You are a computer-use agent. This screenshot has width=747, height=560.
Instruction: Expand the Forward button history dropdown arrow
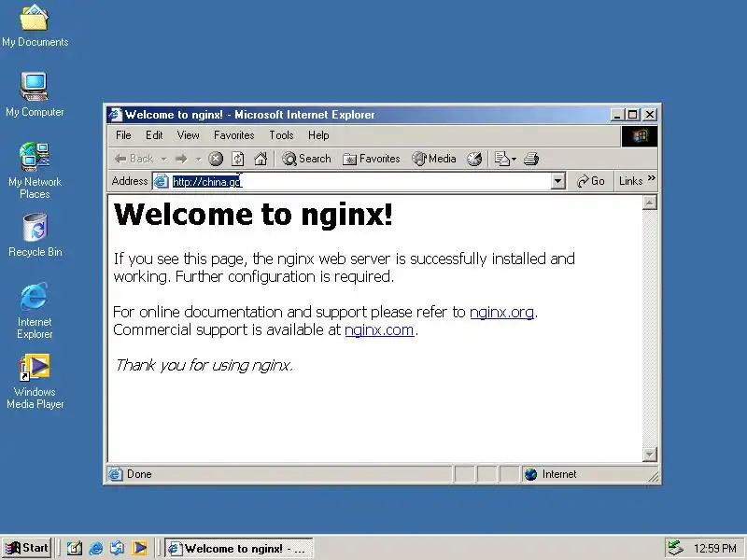tap(198, 159)
